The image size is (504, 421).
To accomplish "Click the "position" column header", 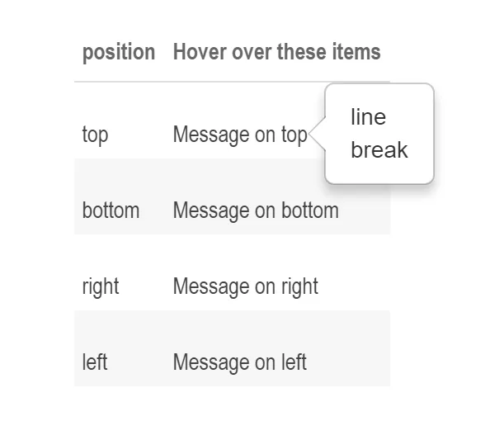I will (x=118, y=53).
